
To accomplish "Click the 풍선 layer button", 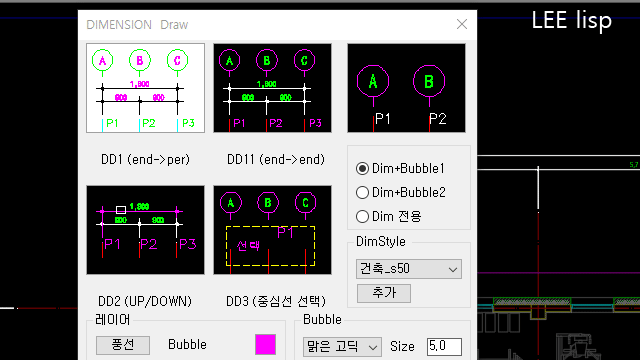I will click(123, 345).
